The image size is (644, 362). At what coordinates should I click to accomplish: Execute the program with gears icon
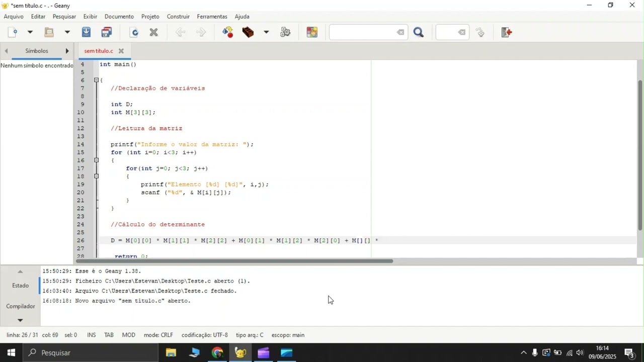(x=285, y=32)
